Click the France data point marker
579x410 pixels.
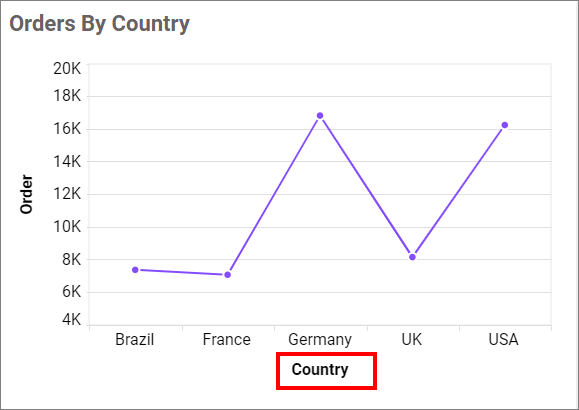point(228,275)
